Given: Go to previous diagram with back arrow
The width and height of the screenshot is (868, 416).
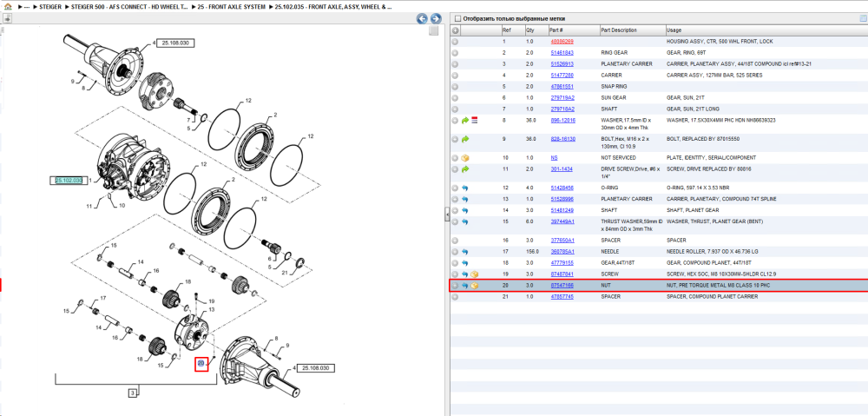Looking at the screenshot, I should (x=423, y=18).
